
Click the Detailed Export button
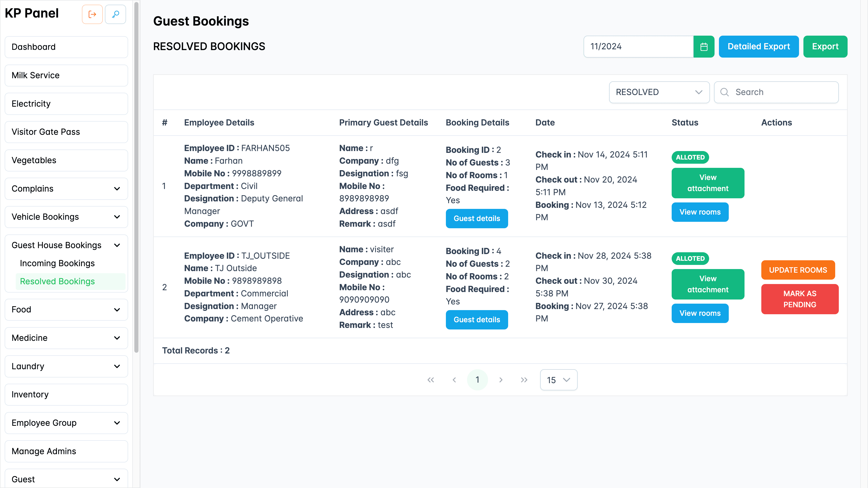[x=758, y=46]
